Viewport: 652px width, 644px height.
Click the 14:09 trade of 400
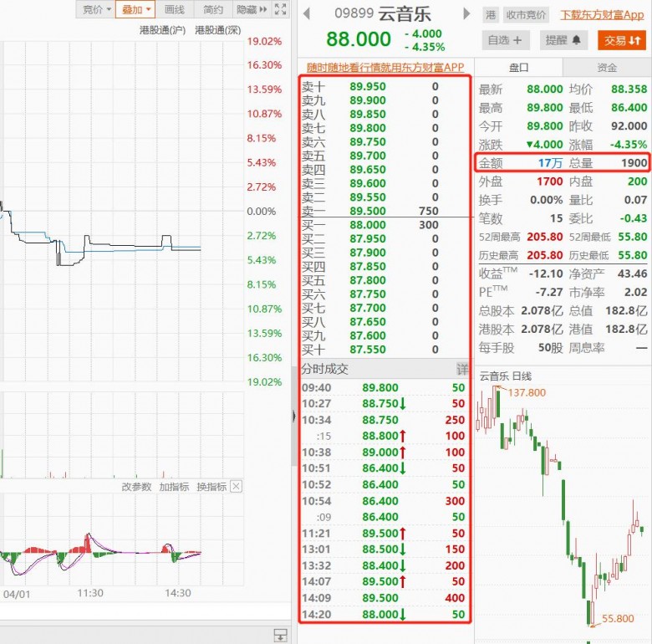coord(455,598)
